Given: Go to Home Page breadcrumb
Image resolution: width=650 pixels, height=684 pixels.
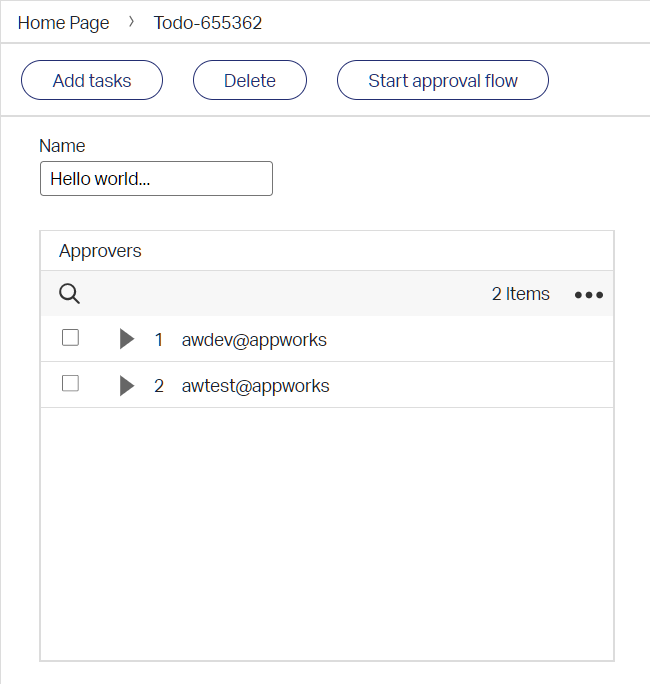Looking at the screenshot, I should pos(64,23).
